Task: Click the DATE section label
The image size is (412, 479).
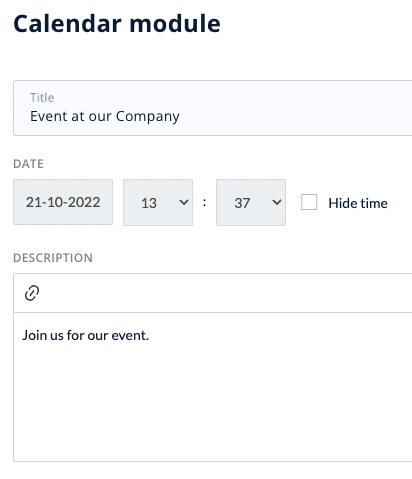Action: [28, 164]
